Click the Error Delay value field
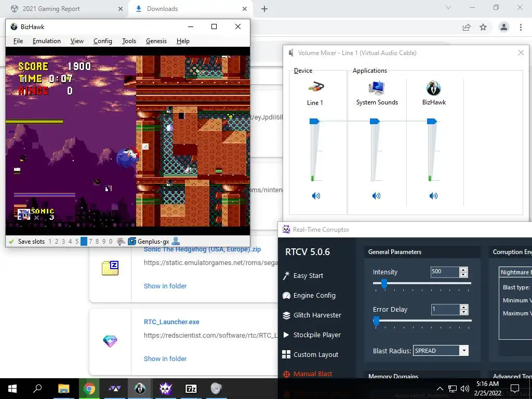 click(x=445, y=310)
